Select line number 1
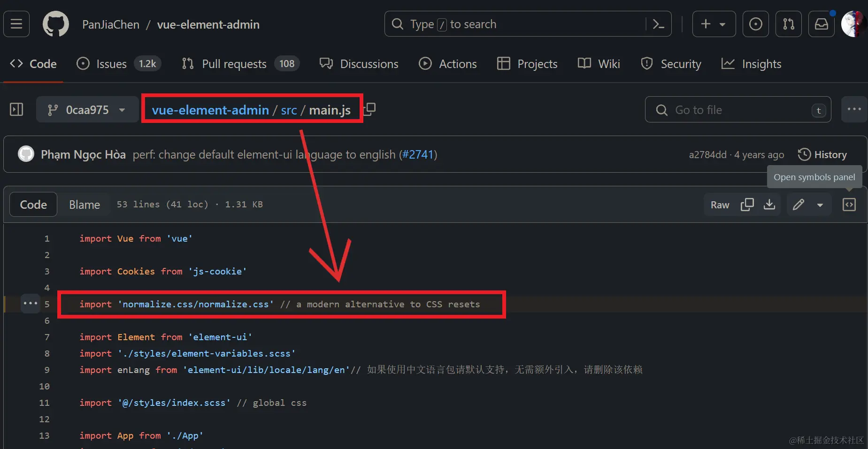This screenshot has height=449, width=868. click(46, 238)
